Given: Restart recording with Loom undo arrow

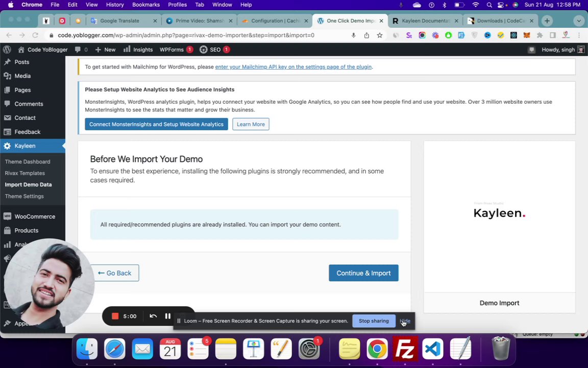Looking at the screenshot, I should [153, 316].
